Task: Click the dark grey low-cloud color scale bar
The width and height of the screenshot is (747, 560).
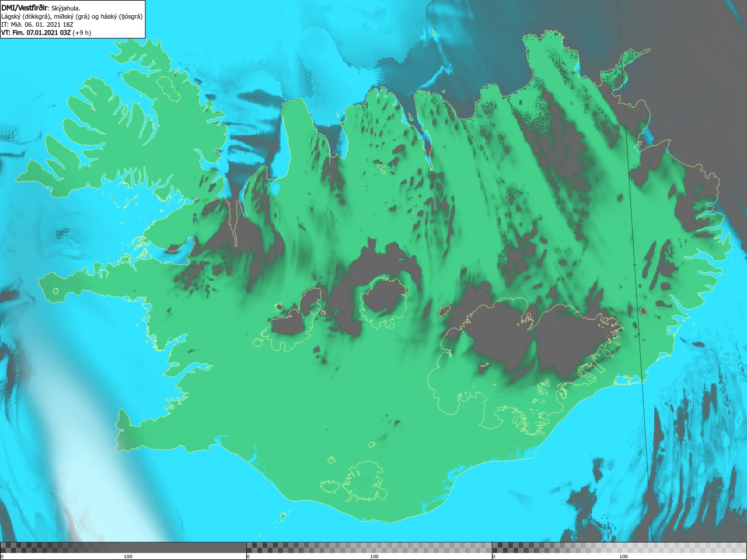Action: 123,547
